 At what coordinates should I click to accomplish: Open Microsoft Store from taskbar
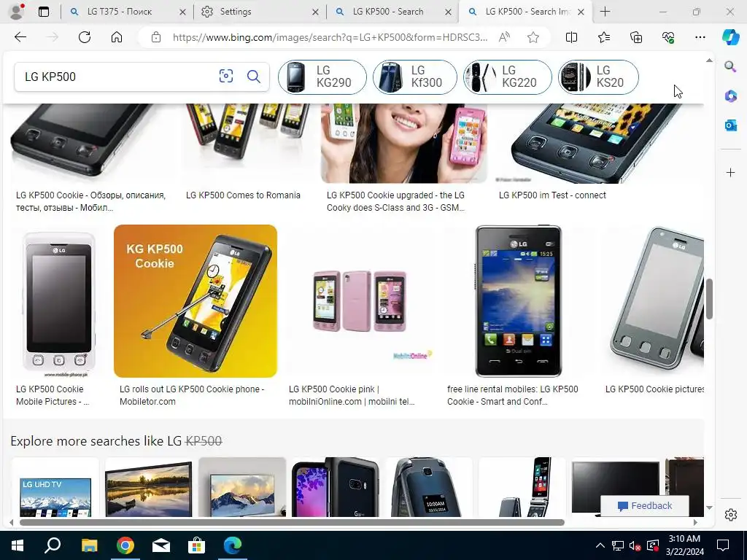[x=197, y=545]
